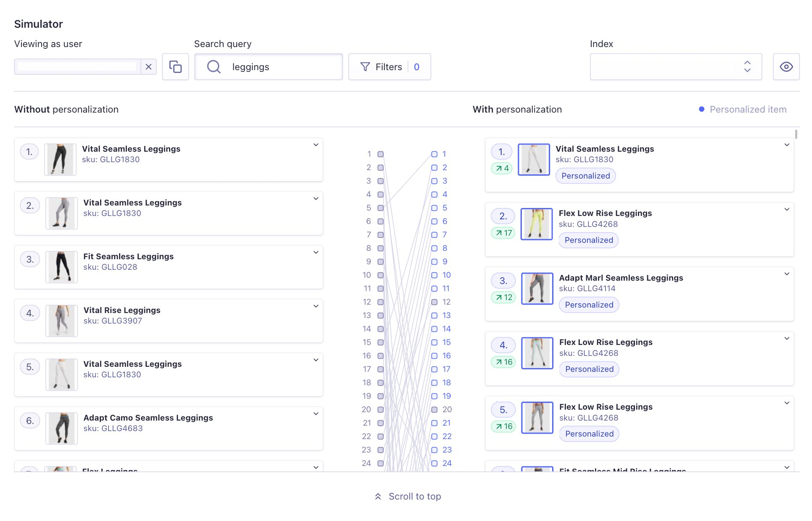Click sku GLLG028 text
Screen dimensions: 812x521
pyautogui.click(x=110, y=267)
